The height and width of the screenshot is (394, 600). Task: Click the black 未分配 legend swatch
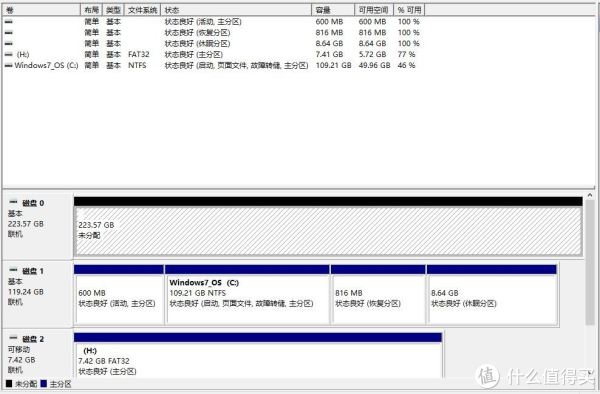point(9,383)
